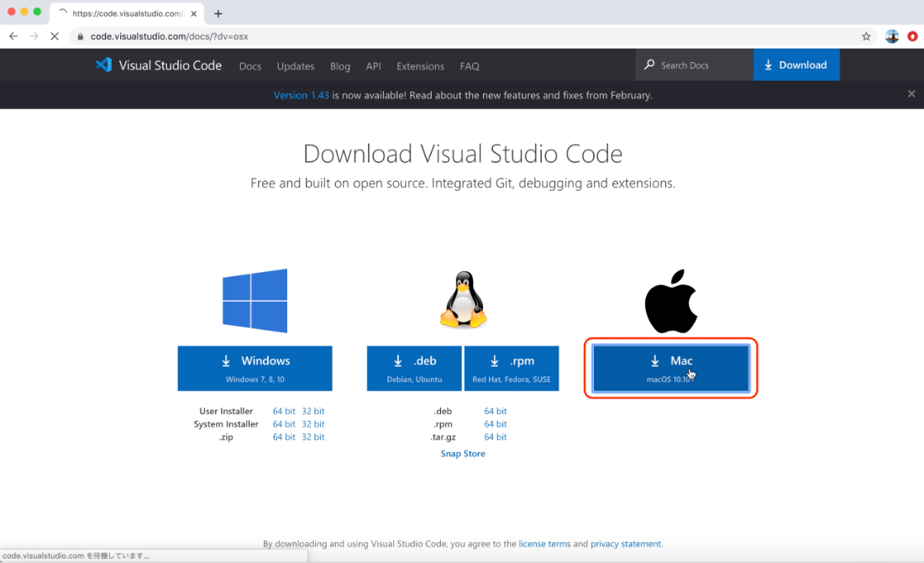Screen dimensions: 924x563
Task: Open the Snap Store link
Action: [463, 454]
